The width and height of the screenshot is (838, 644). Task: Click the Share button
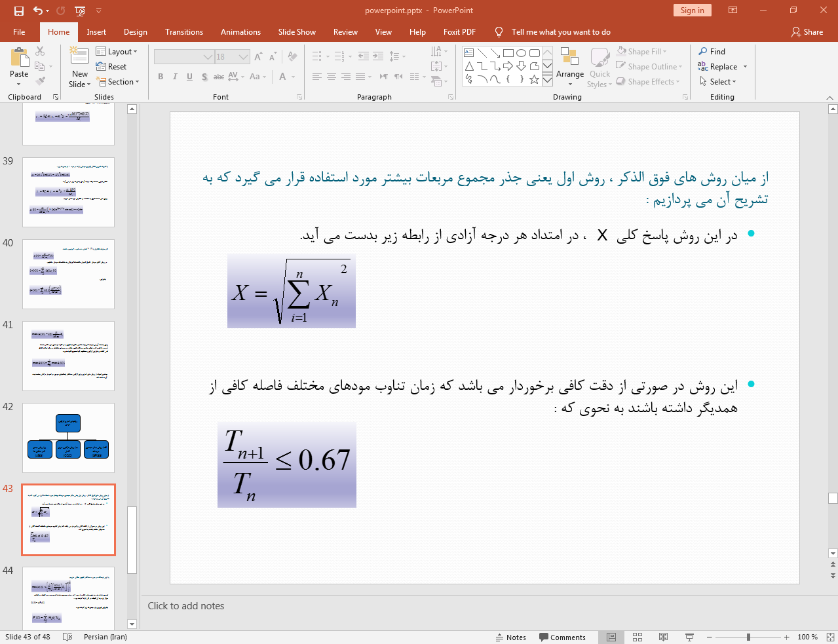(807, 31)
